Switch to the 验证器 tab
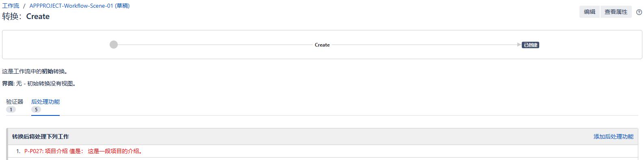The image size is (644, 160). (15, 102)
